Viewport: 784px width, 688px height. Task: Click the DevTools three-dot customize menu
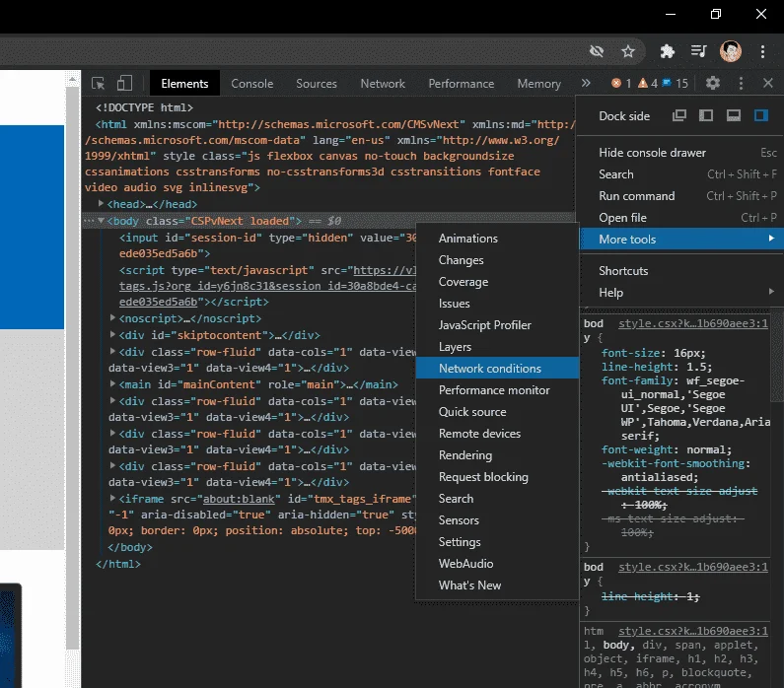741,83
